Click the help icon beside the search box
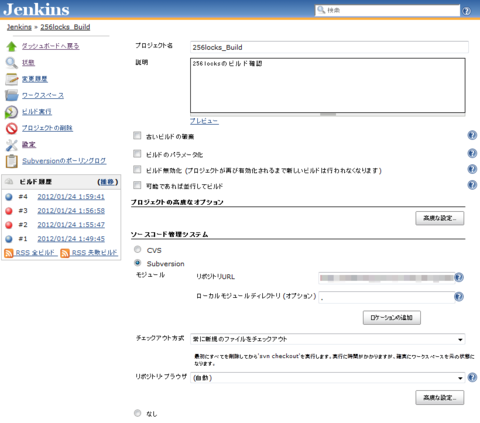 (x=467, y=11)
